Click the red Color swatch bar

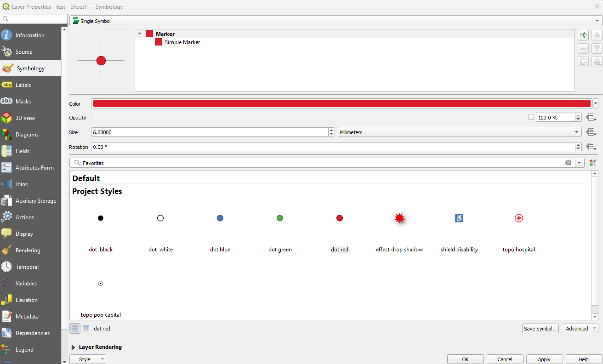tap(341, 104)
